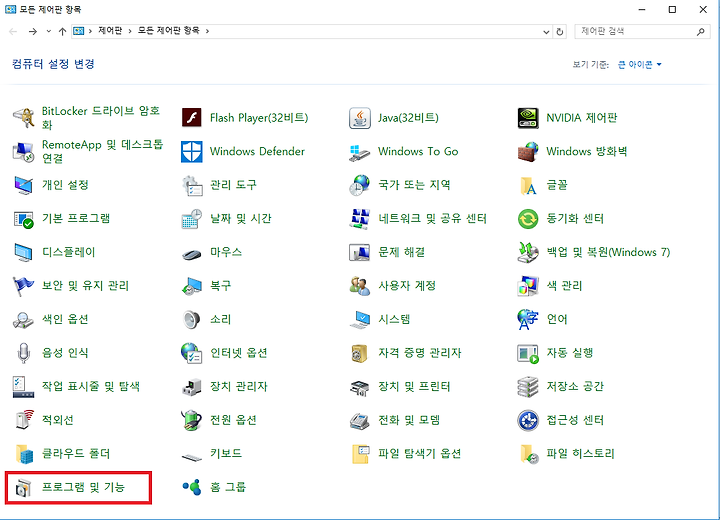Open the 장치 및 프린터 link
Image resolution: width=720 pixels, height=520 pixels.
pyautogui.click(x=414, y=386)
